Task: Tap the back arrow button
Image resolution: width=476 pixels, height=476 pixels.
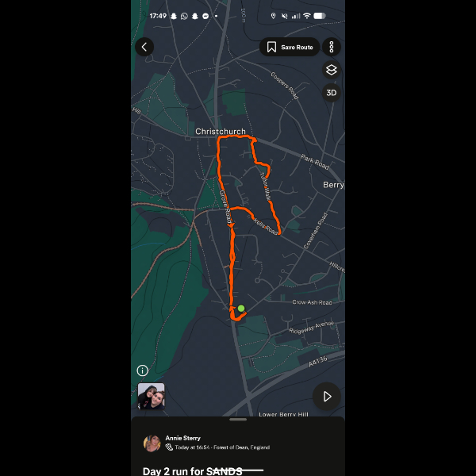Action: point(144,47)
